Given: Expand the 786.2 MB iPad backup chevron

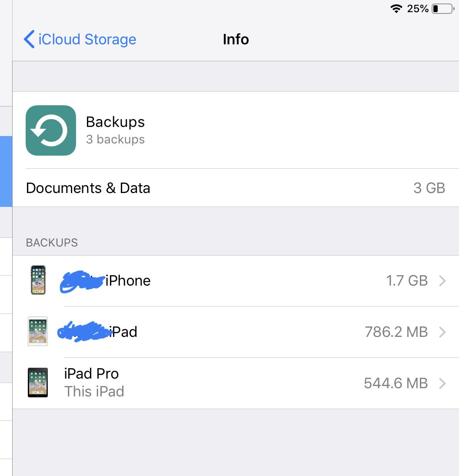Looking at the screenshot, I should pyautogui.click(x=442, y=332).
